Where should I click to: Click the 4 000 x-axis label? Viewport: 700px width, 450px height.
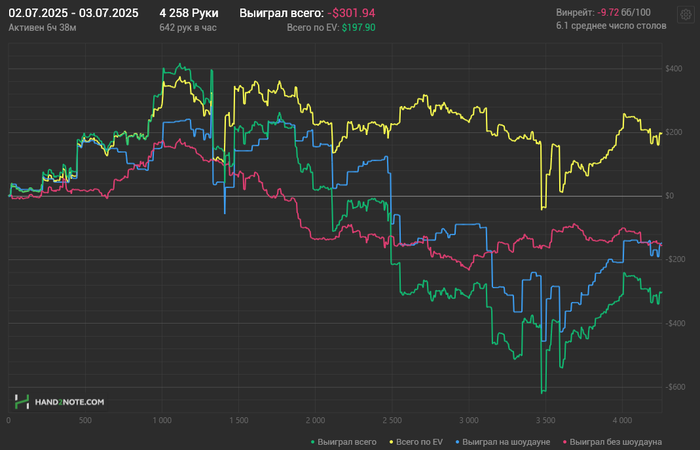pyautogui.click(x=622, y=421)
